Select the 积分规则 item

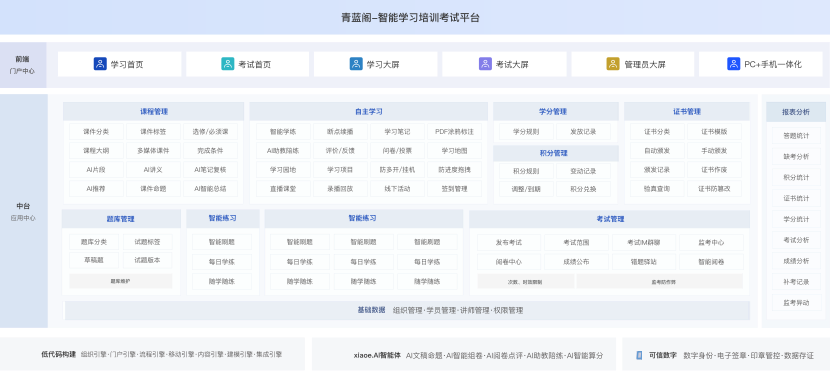[x=526, y=171]
